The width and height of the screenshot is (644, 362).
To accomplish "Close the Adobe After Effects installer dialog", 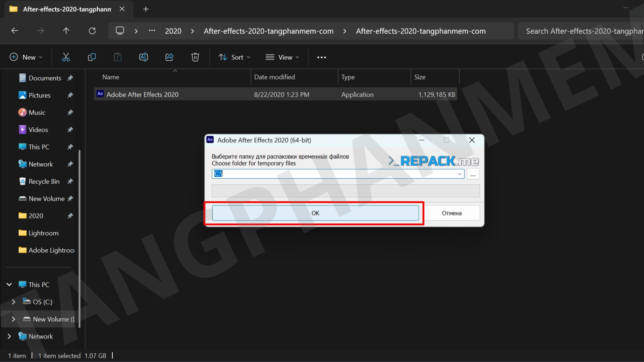I will click(472, 140).
